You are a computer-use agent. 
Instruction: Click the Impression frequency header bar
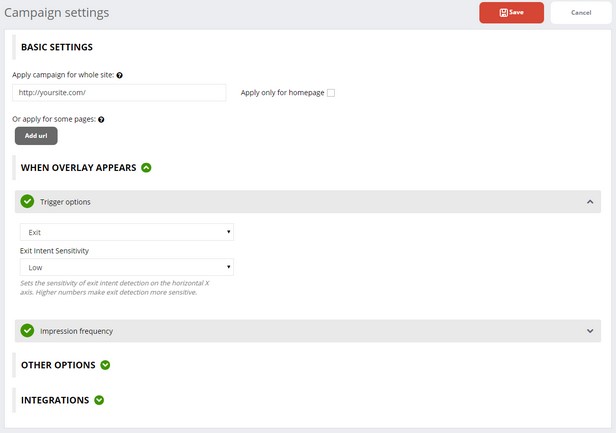tap(308, 331)
